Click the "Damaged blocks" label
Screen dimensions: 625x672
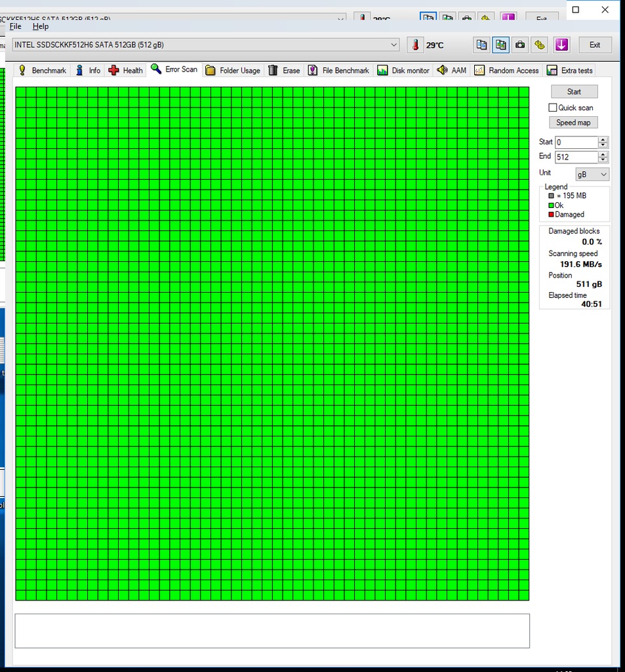tap(574, 231)
